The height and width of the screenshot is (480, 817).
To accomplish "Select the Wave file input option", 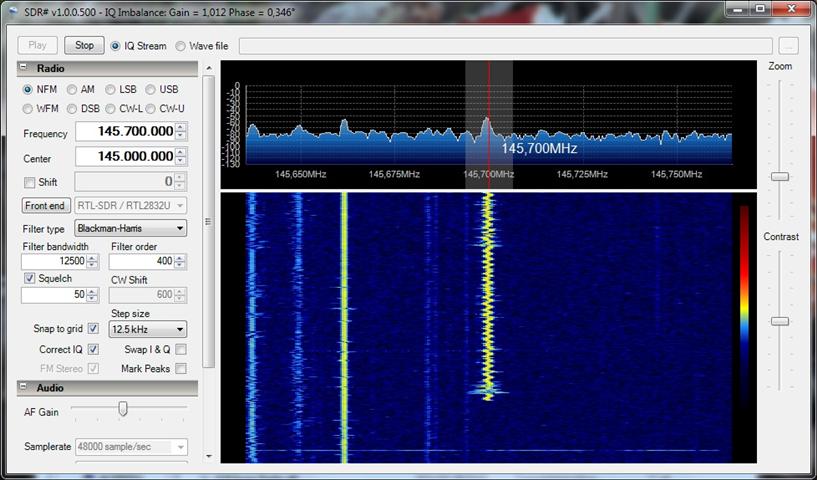I will tap(181, 46).
